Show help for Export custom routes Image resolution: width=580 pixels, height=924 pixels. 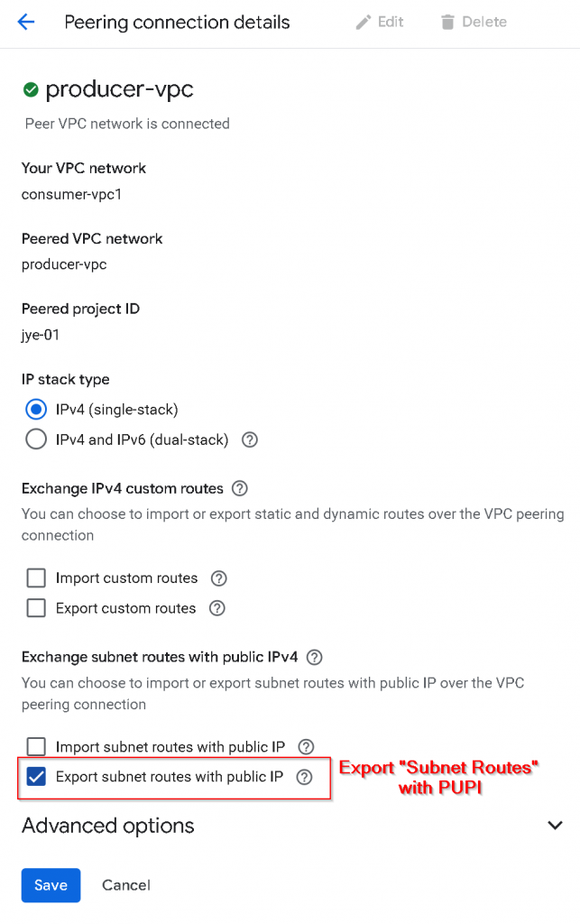216,608
